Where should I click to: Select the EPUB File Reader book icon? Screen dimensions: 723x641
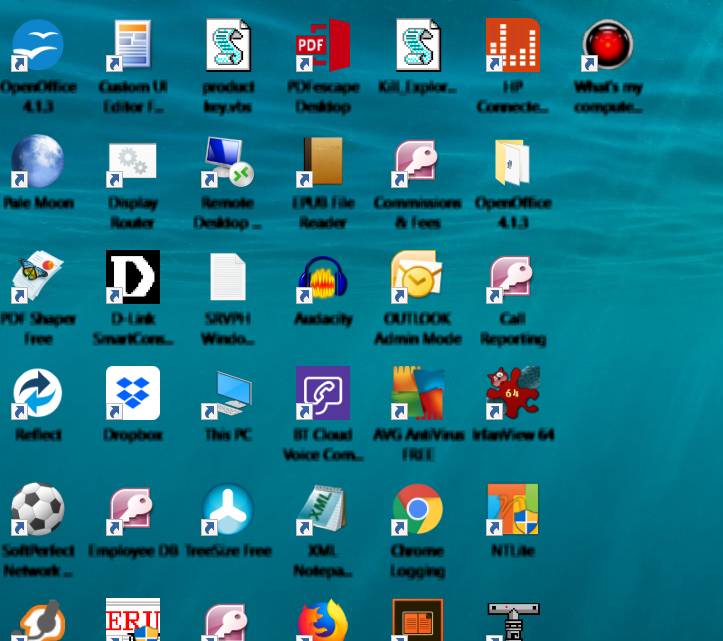click(x=323, y=162)
